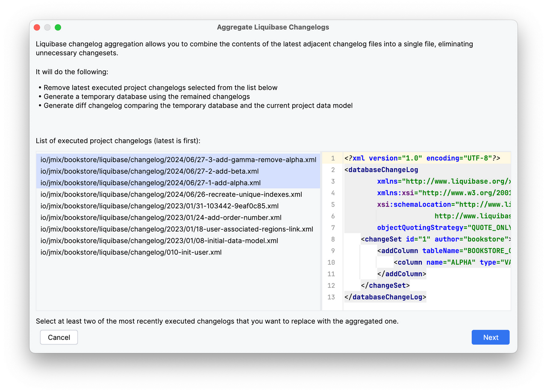Click the Aggregate Liquibase Changelogs title
This screenshot has height=392, width=547.
[x=273, y=27]
